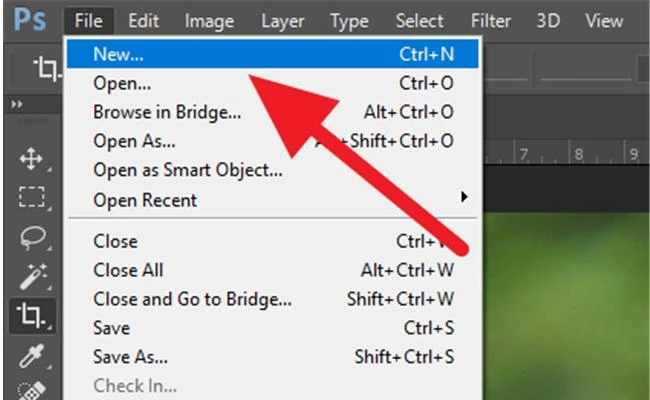Select the Healing Brush tool
The height and width of the screenshot is (400, 650).
click(x=31, y=390)
